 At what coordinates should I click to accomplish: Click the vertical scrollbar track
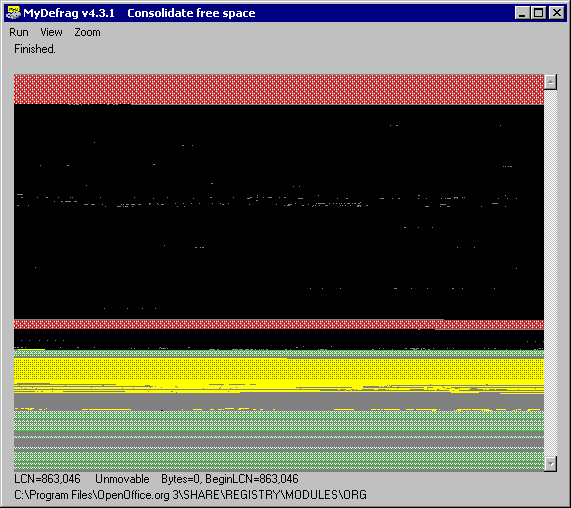[551, 273]
